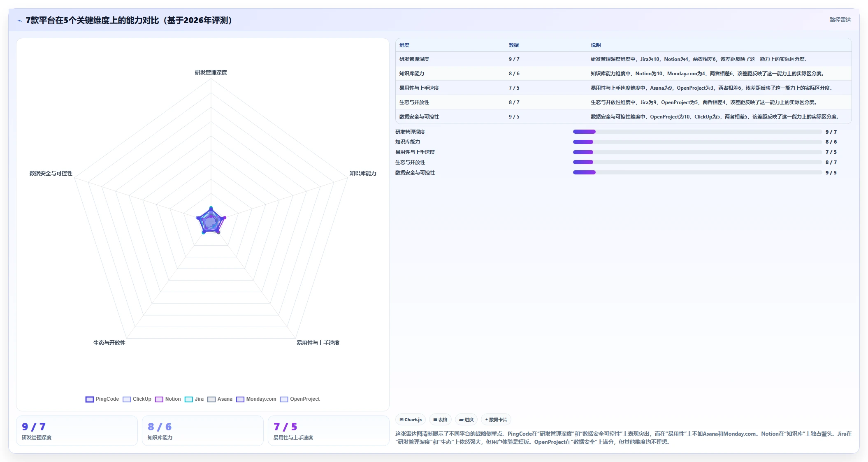Toggle ClickUp legend swatch in radar chart
Screen dimensions: 868x462
click(127, 399)
